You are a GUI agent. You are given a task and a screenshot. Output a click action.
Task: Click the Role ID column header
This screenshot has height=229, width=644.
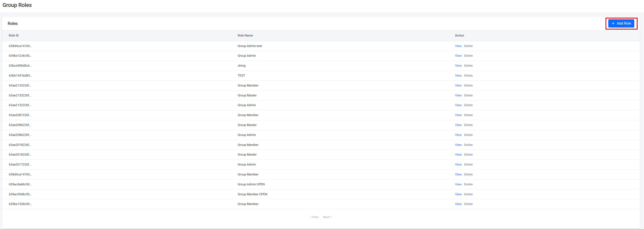[14, 36]
